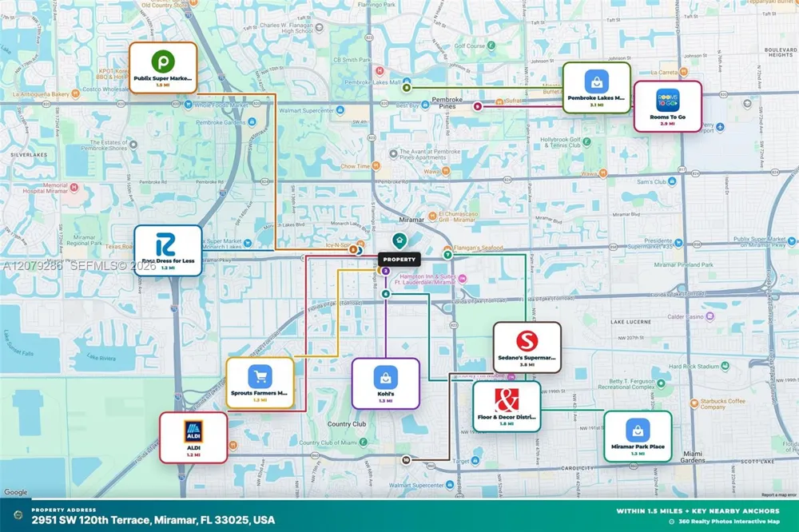Click the Sprouts Farmers M... card label
This screenshot has height=532, width=799.
click(260, 393)
